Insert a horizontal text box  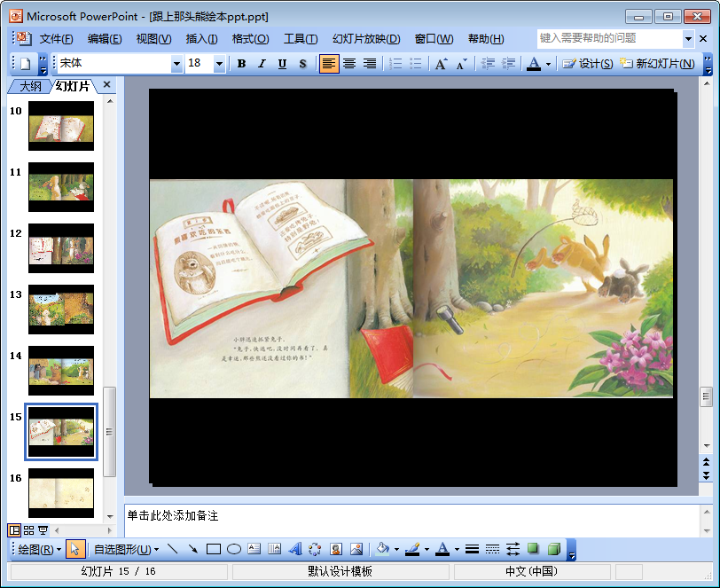pyautogui.click(x=254, y=549)
